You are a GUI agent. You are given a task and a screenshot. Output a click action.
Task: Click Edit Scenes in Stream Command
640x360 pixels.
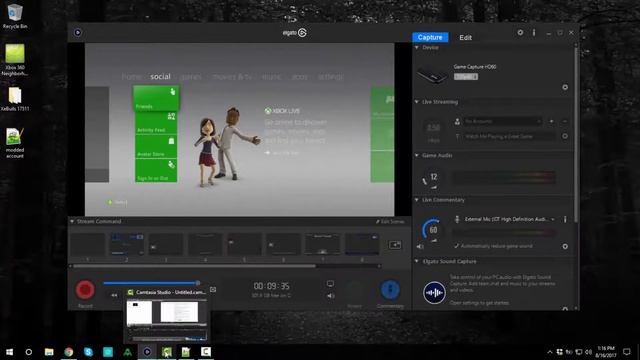pos(390,222)
